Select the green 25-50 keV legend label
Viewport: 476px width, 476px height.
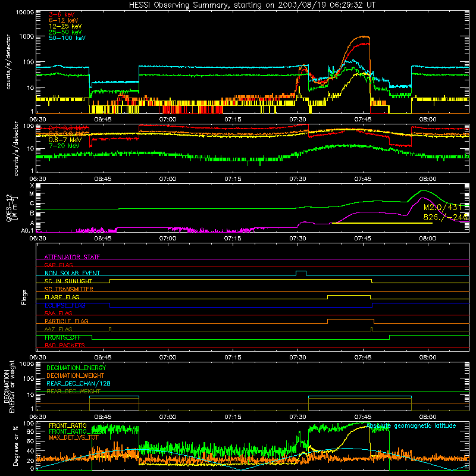click(65, 32)
